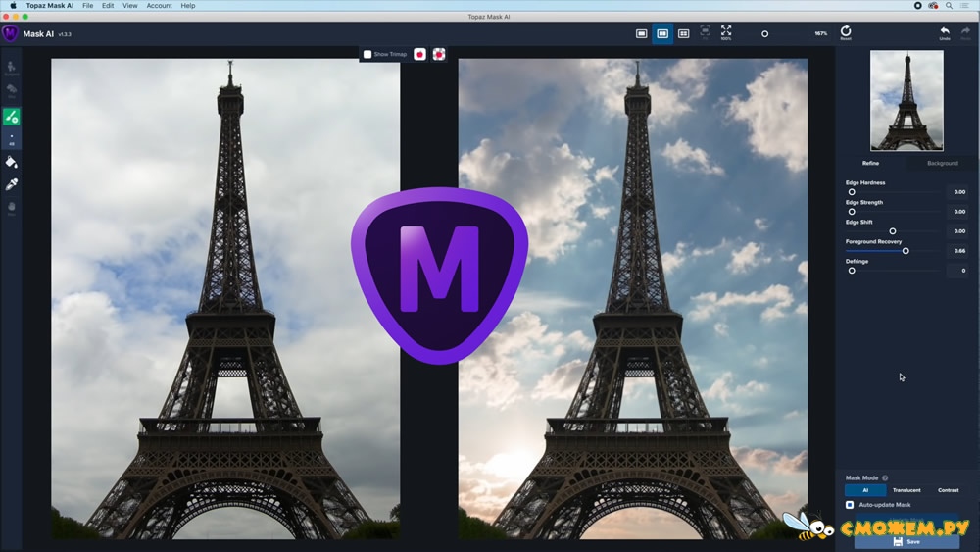Screen dimensions: 980x552
Task: Toggle Auto-update Mask checkbox
Action: 850,505
